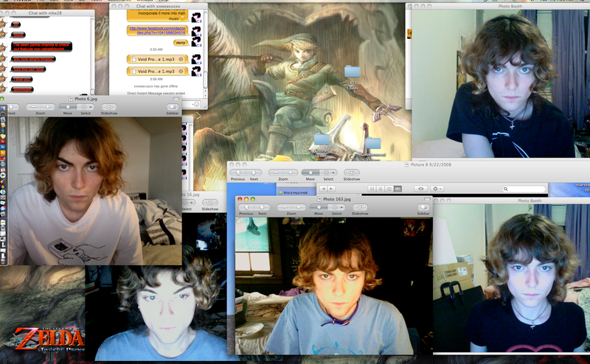This screenshot has height=364, width=590.
Task: Click the info icon on the mp3 under 3:33 AM
Action: pyautogui.click(x=181, y=59)
